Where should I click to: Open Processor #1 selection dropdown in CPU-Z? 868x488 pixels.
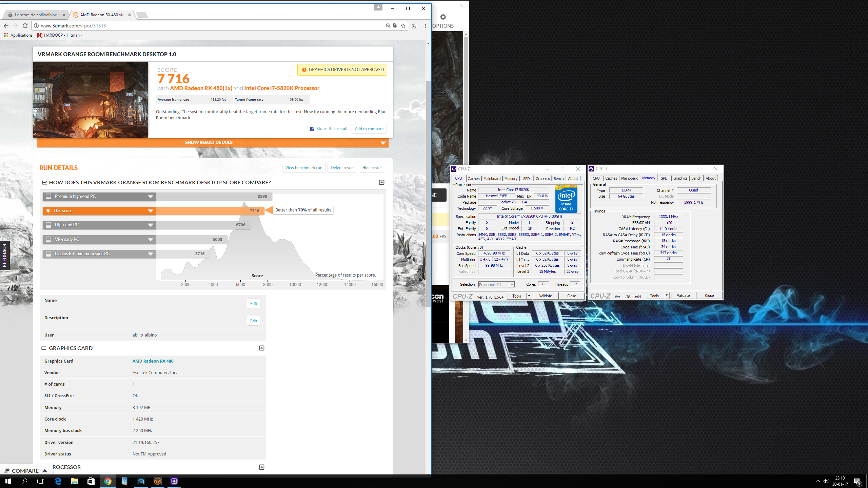click(x=496, y=285)
